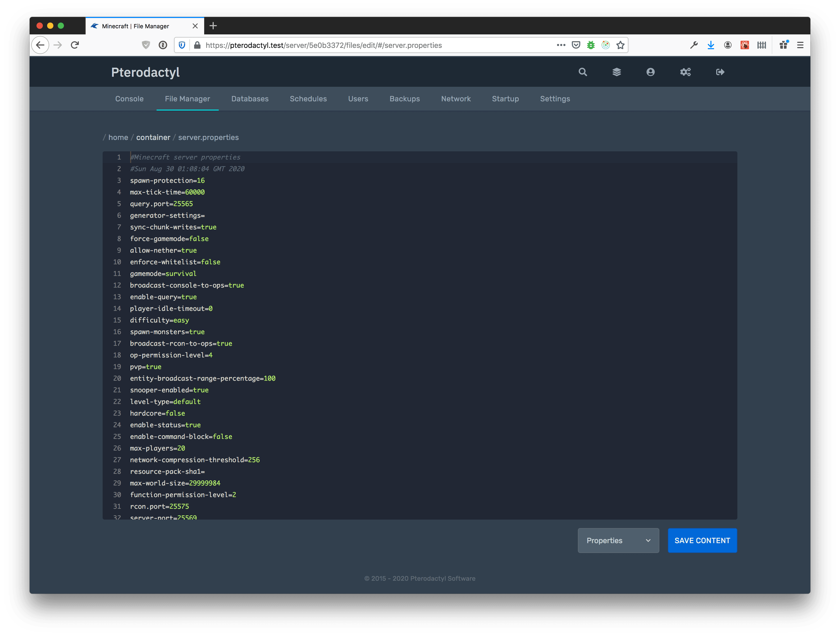The height and width of the screenshot is (636, 840).
Task: Open page actions three-dots menu
Action: pyautogui.click(x=561, y=45)
